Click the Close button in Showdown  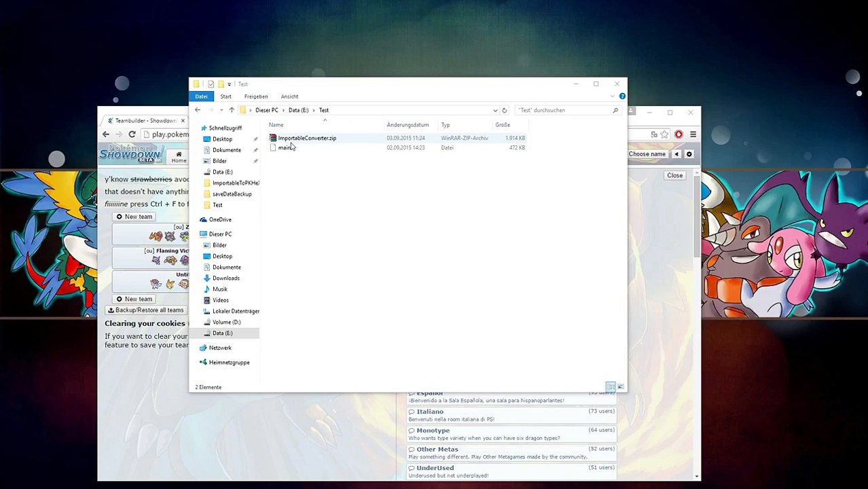674,175
